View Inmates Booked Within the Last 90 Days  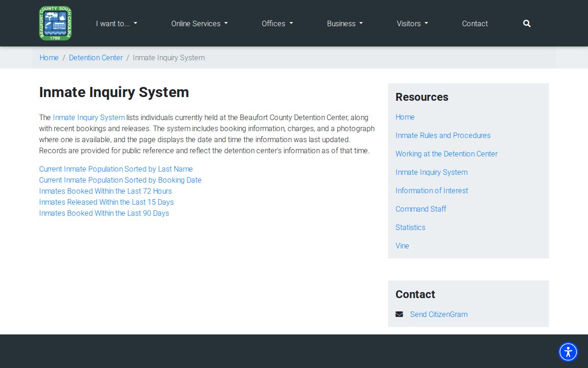click(x=104, y=213)
